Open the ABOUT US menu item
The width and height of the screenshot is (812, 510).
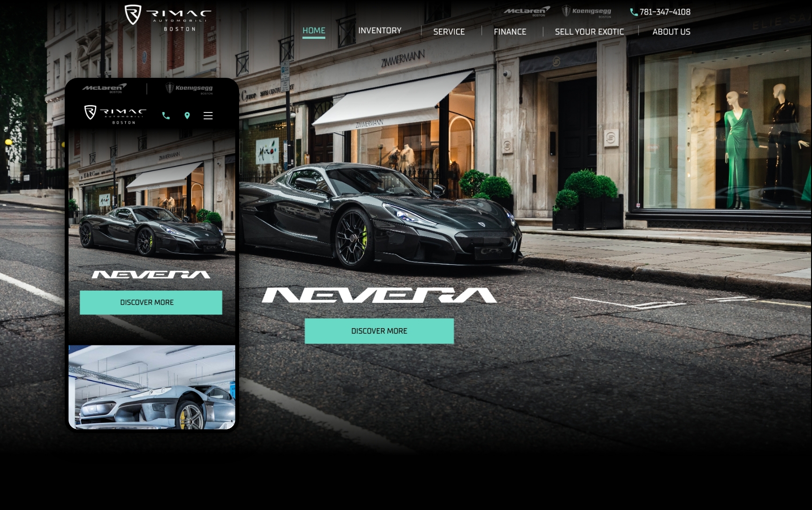click(x=671, y=32)
